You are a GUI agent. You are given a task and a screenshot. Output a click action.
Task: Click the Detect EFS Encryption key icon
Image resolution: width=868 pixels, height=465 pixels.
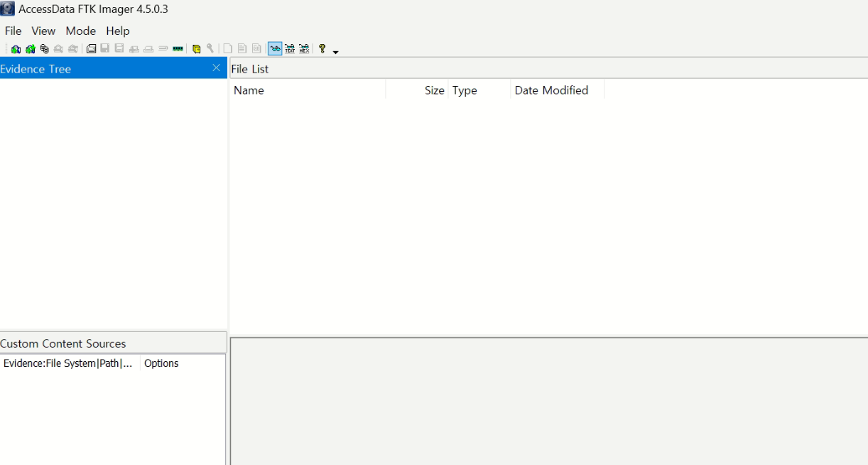[210, 49]
